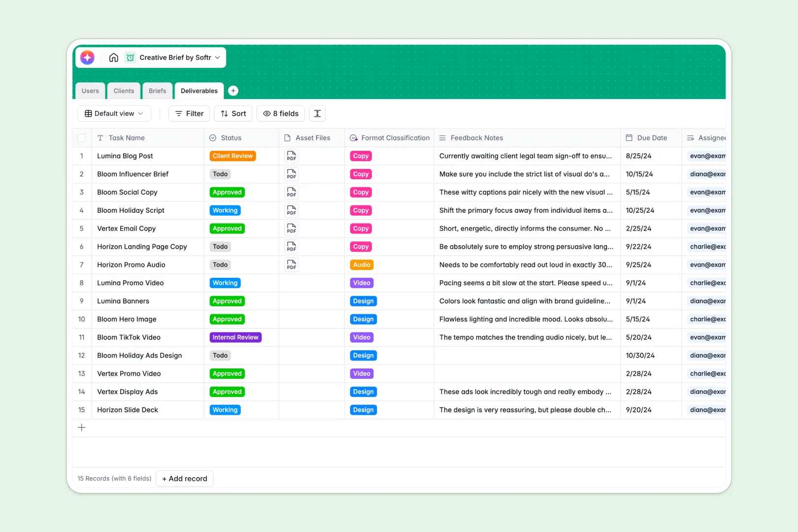The width and height of the screenshot is (798, 532).
Task: Open status dropdown Client Review for Lumina Blog Post
Action: [233, 156]
